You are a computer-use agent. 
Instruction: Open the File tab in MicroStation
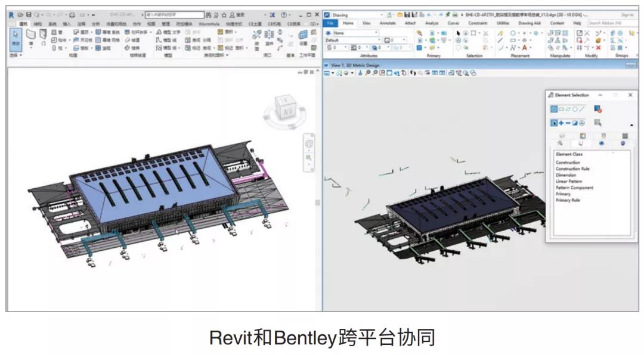(x=330, y=23)
